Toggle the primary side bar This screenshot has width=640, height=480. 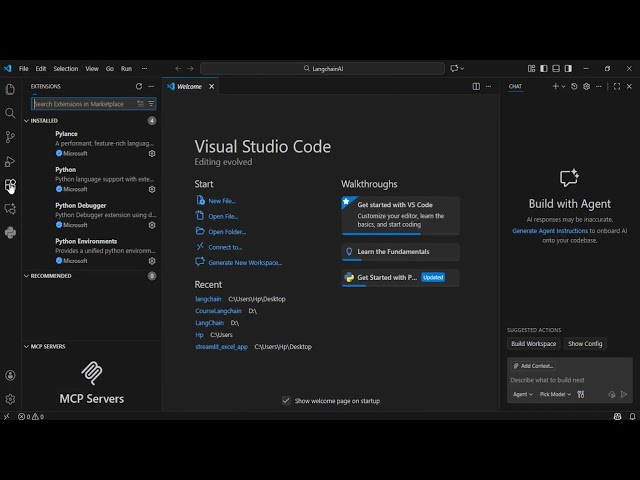tap(544, 69)
